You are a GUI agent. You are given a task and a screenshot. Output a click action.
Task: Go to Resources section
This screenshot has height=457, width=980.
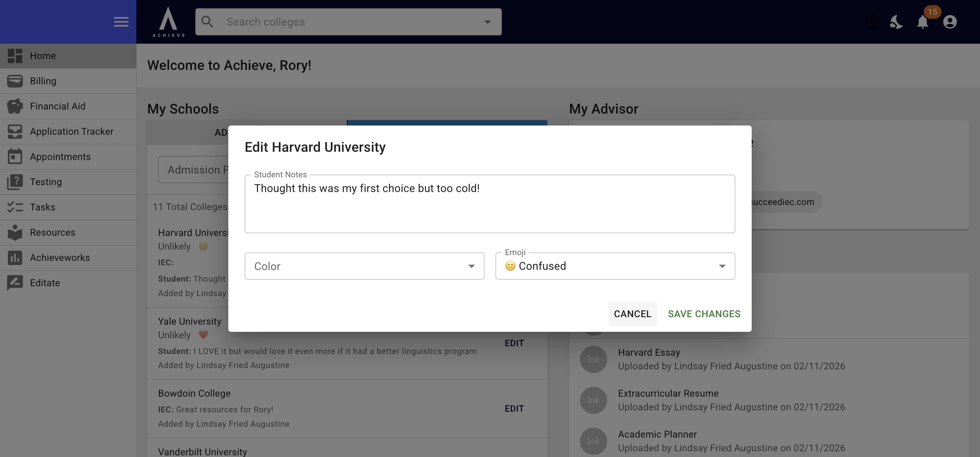[68, 232]
